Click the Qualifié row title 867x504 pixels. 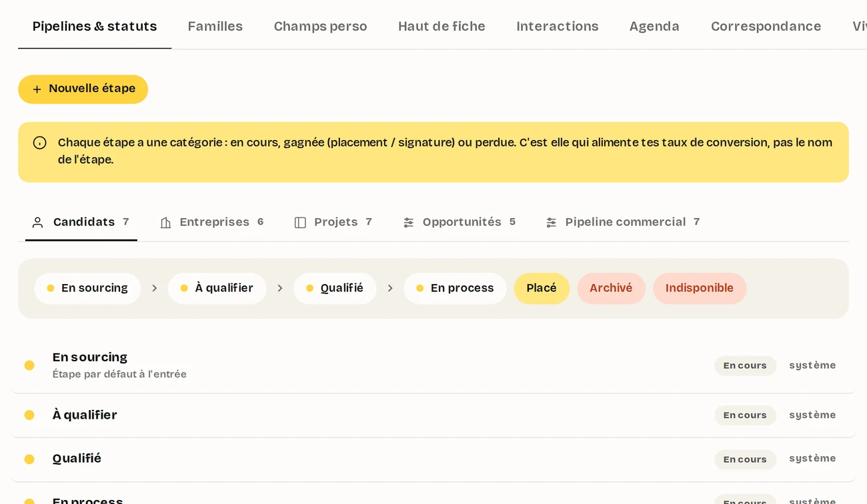pyautogui.click(x=77, y=459)
